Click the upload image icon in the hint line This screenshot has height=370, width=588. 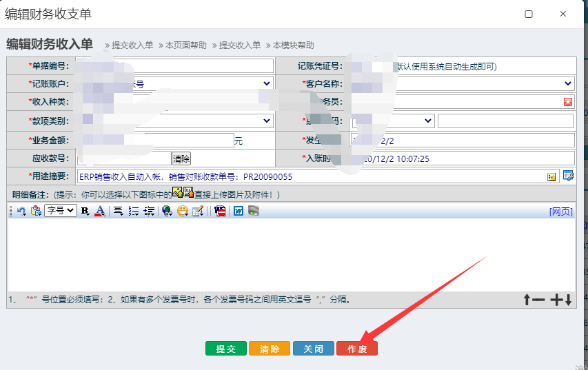178,193
